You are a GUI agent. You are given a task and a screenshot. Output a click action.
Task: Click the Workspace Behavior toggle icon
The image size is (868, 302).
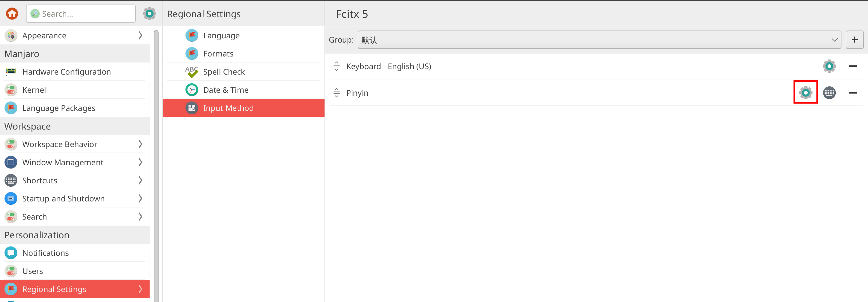11,144
